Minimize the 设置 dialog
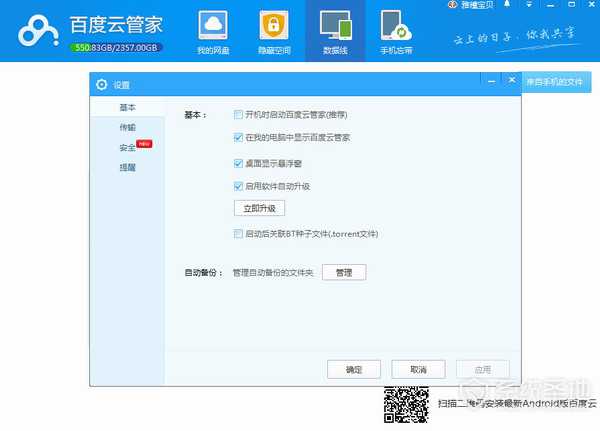Viewport: 600px width, 431px height. coord(492,82)
